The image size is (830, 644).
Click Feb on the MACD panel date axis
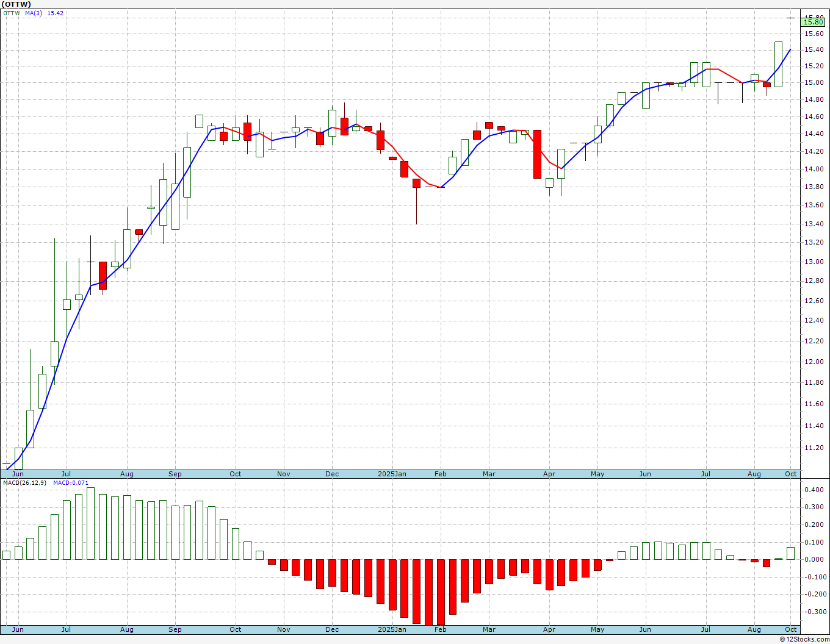440,629
